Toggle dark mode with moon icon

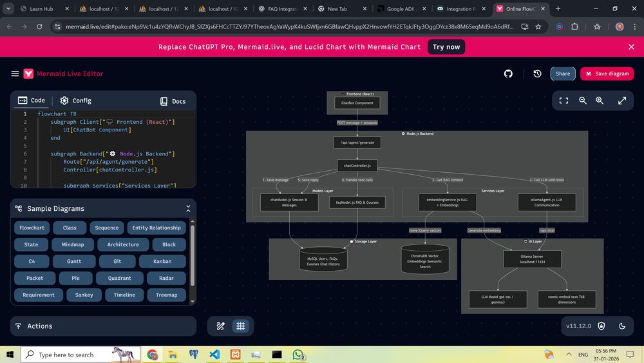622,326
